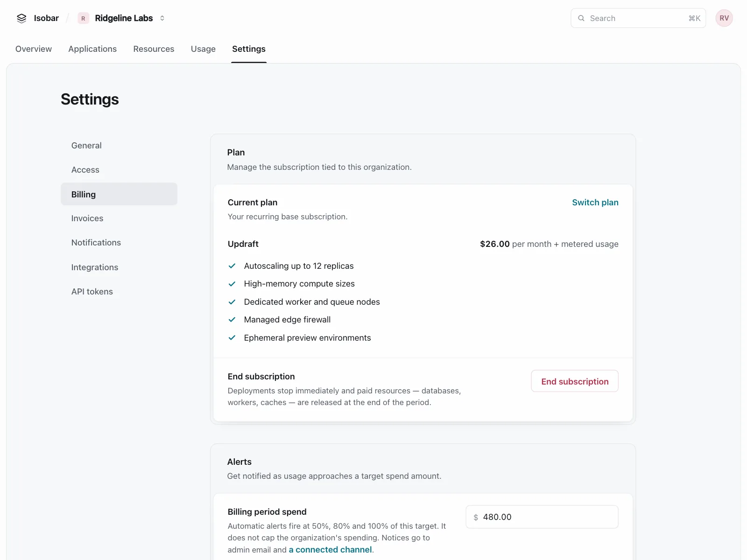Viewport: 747px width, 560px height.
Task: Click the "Dedicated worker and queue nodes" text
Action: click(312, 302)
